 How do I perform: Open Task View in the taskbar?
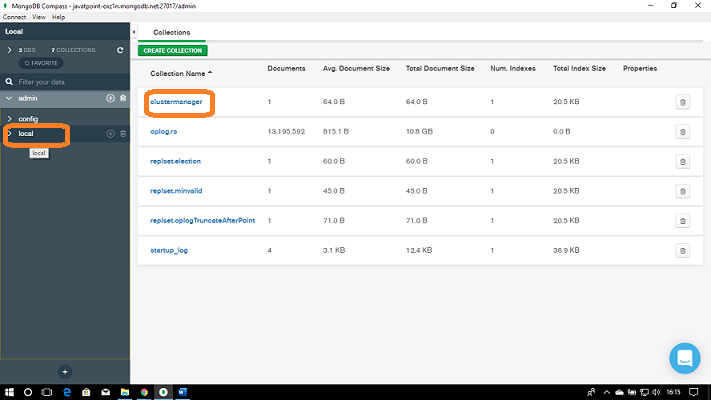(47, 392)
